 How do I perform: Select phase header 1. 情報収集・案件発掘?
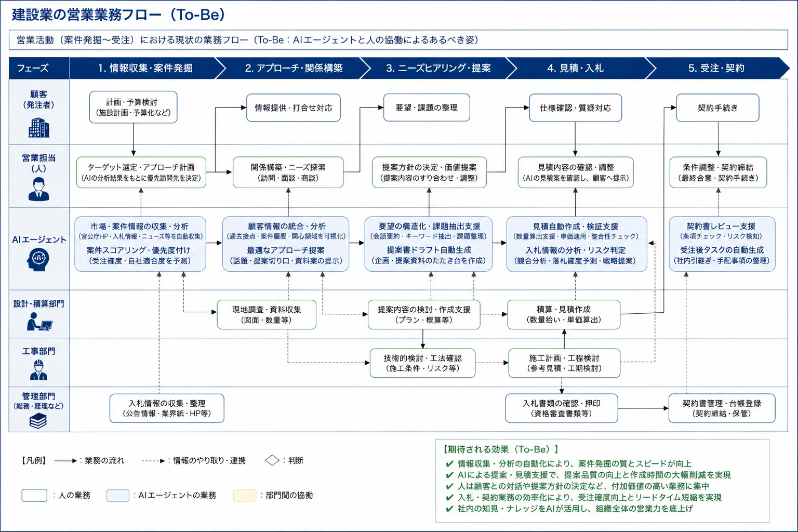[x=145, y=68]
